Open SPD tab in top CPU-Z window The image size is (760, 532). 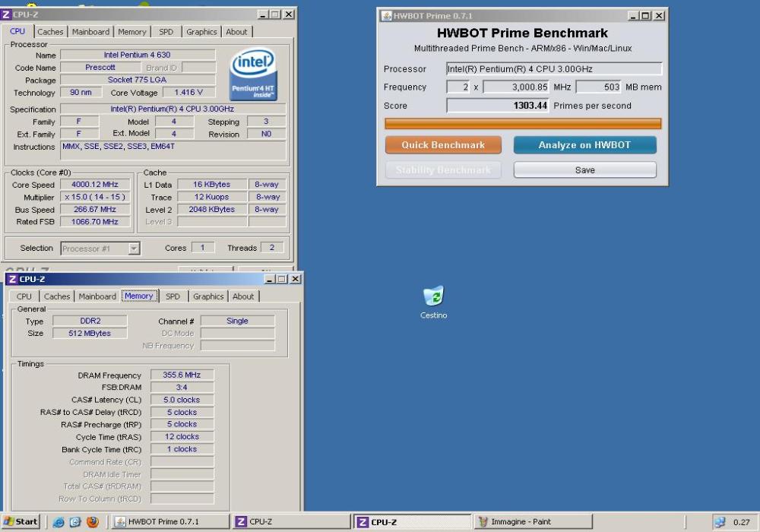pyautogui.click(x=166, y=32)
